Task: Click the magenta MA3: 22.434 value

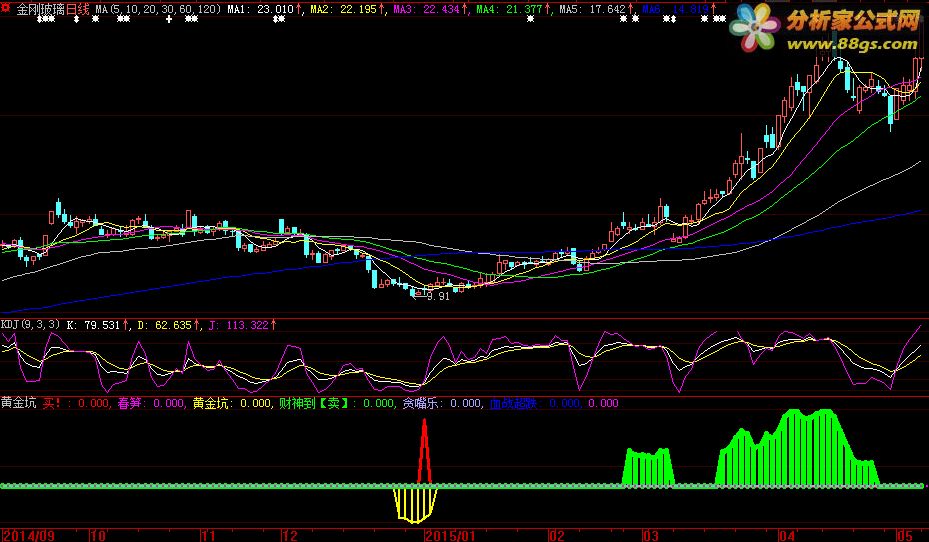Action: (426, 9)
